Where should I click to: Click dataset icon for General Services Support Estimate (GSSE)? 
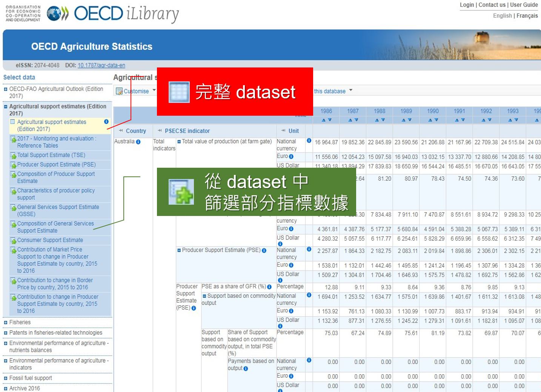[13, 208]
